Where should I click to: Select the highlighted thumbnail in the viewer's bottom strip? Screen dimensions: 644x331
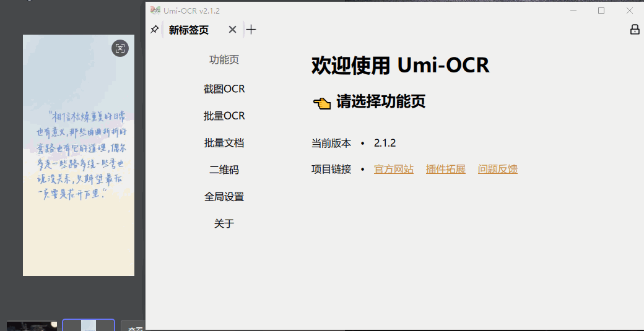(x=89, y=325)
